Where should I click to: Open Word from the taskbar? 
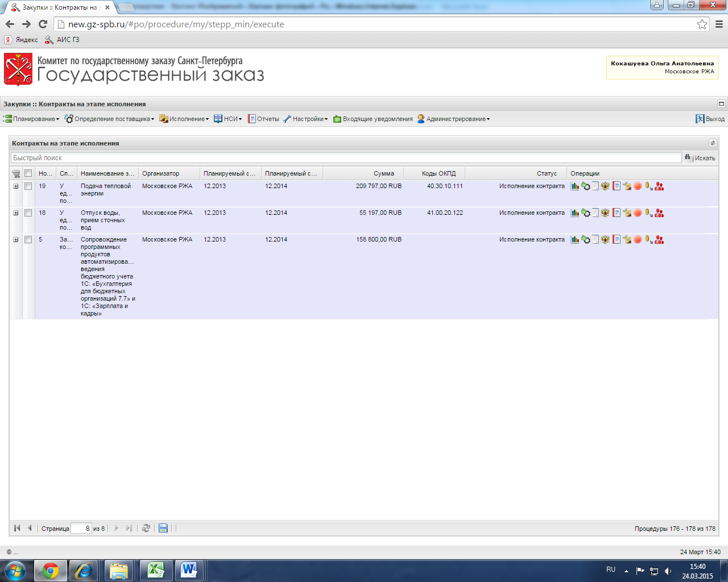pos(189,571)
